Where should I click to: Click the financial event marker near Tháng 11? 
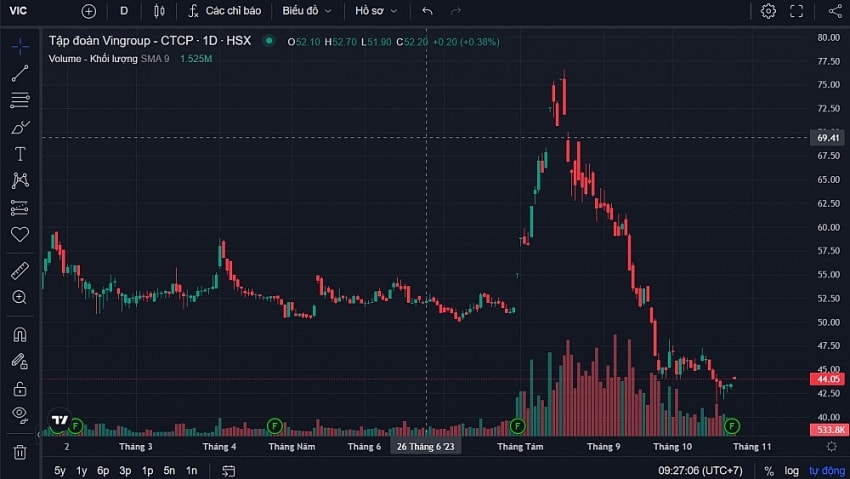point(732,426)
